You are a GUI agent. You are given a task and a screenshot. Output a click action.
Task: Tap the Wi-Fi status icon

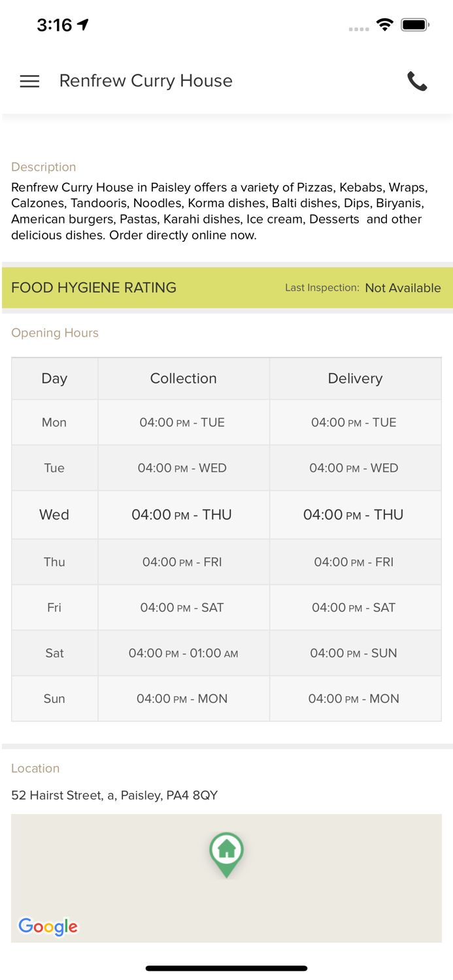(x=384, y=25)
